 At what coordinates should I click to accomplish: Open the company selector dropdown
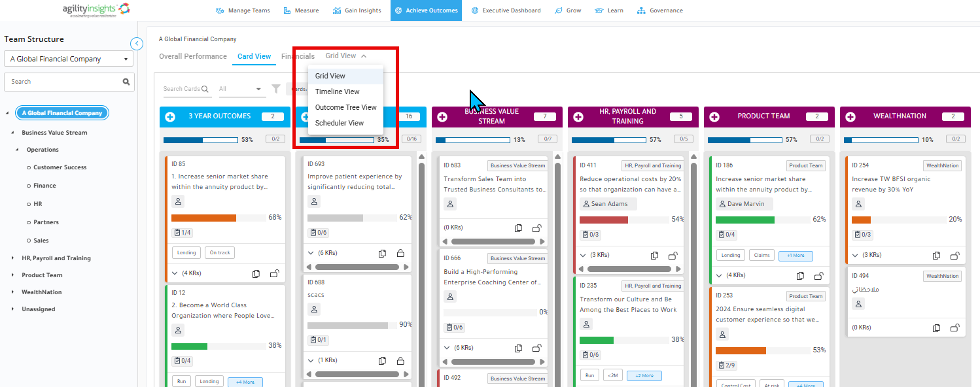(x=69, y=59)
